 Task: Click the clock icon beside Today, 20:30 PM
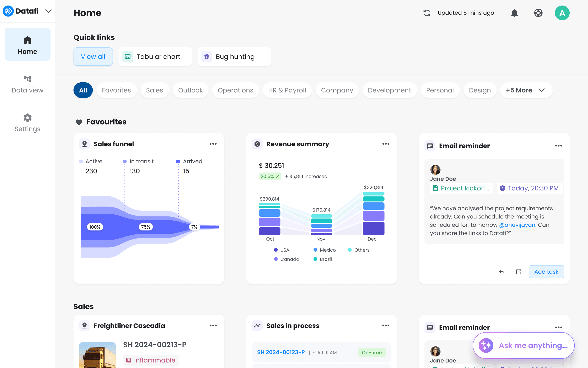[x=503, y=188]
